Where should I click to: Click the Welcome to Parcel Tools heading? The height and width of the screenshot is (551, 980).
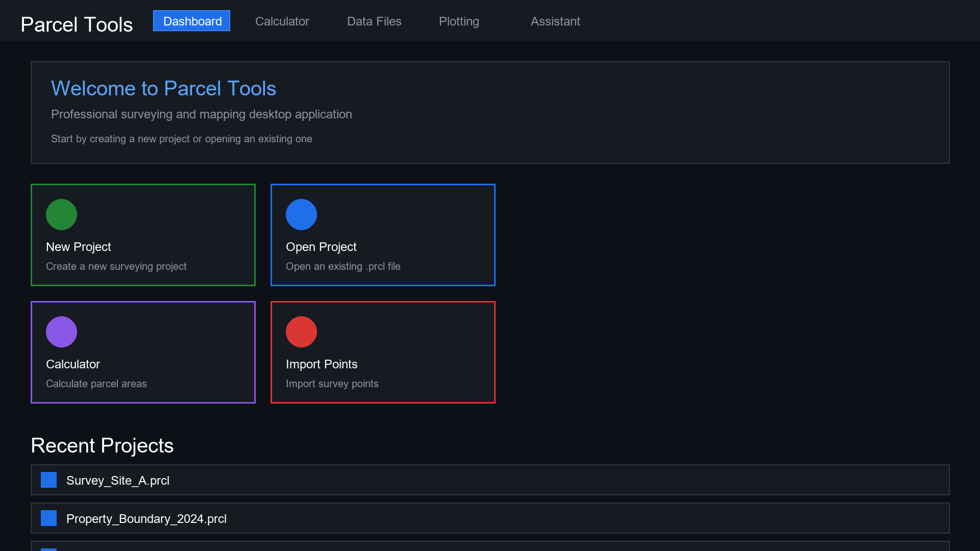coord(164,88)
